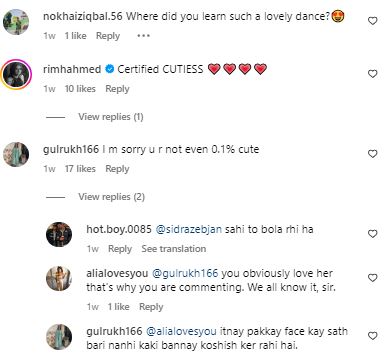
Task: Like rimhahmed's Certified CUTIESS comment heart
Action: point(372,74)
